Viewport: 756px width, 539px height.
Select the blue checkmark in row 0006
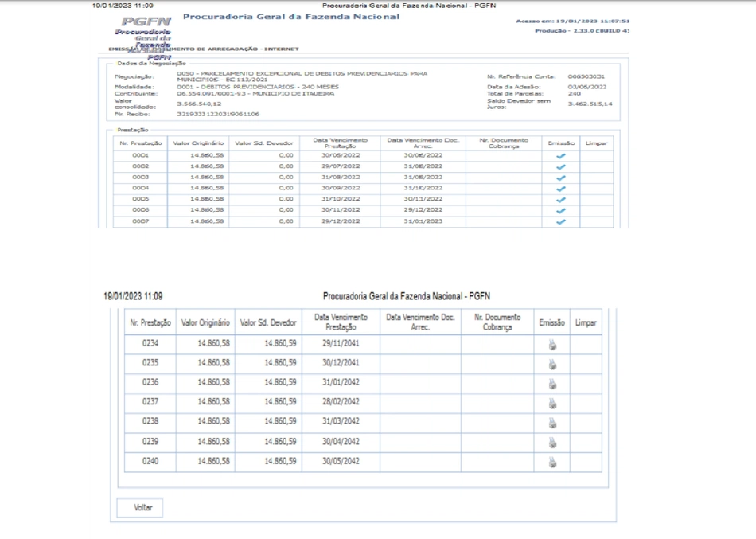click(x=561, y=211)
